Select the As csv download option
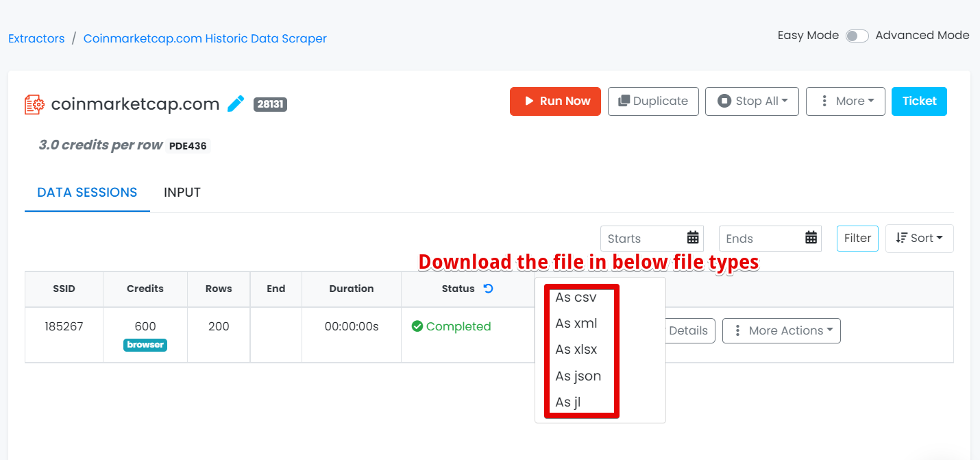This screenshot has height=460, width=980. point(576,298)
